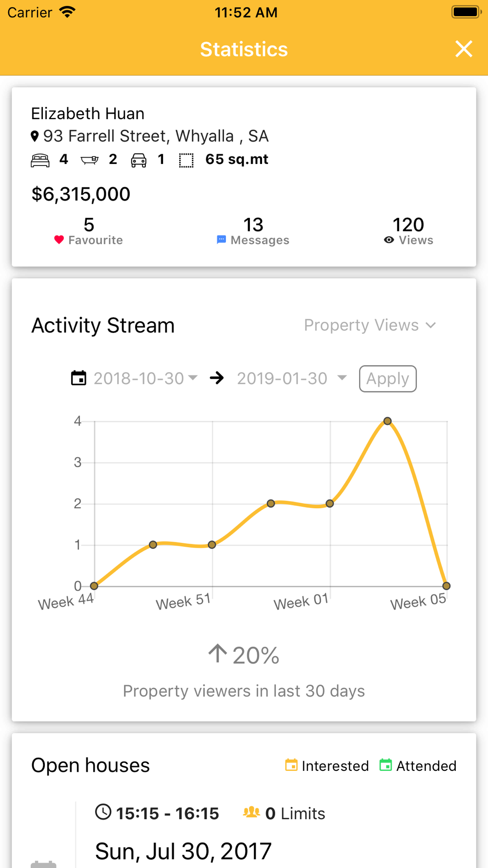
Task: Tap the red heart Favourite icon
Action: click(x=59, y=240)
